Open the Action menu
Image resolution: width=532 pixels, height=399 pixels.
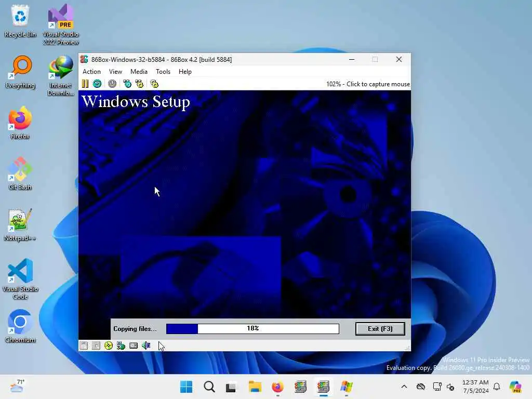[x=91, y=72]
